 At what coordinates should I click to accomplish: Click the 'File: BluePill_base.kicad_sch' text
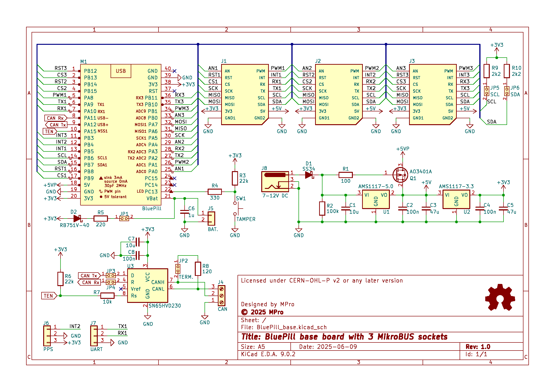[x=284, y=327]
